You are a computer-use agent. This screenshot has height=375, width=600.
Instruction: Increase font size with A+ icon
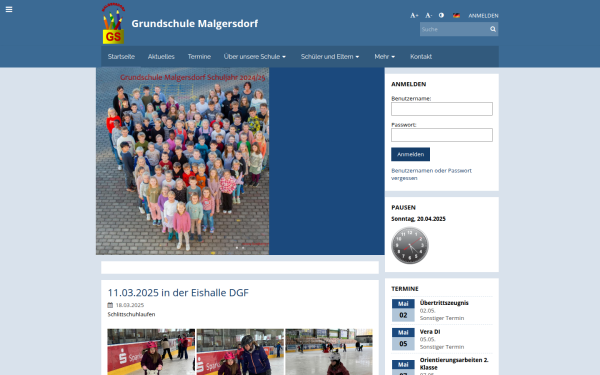[414, 15]
